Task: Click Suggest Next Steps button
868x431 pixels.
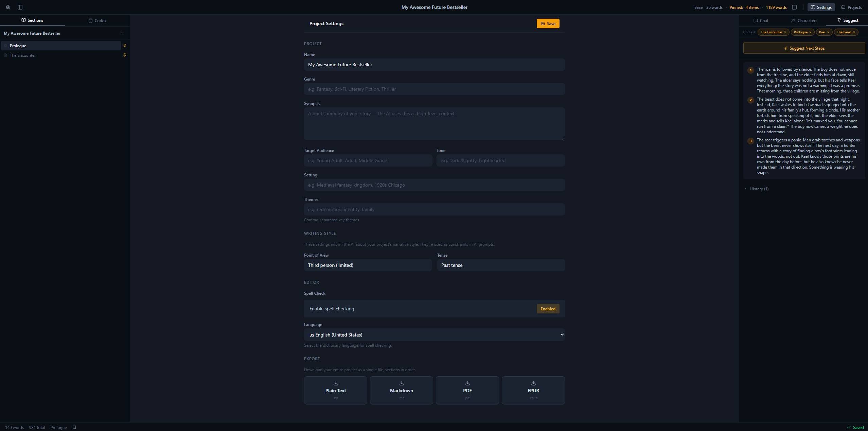Action: coord(804,48)
